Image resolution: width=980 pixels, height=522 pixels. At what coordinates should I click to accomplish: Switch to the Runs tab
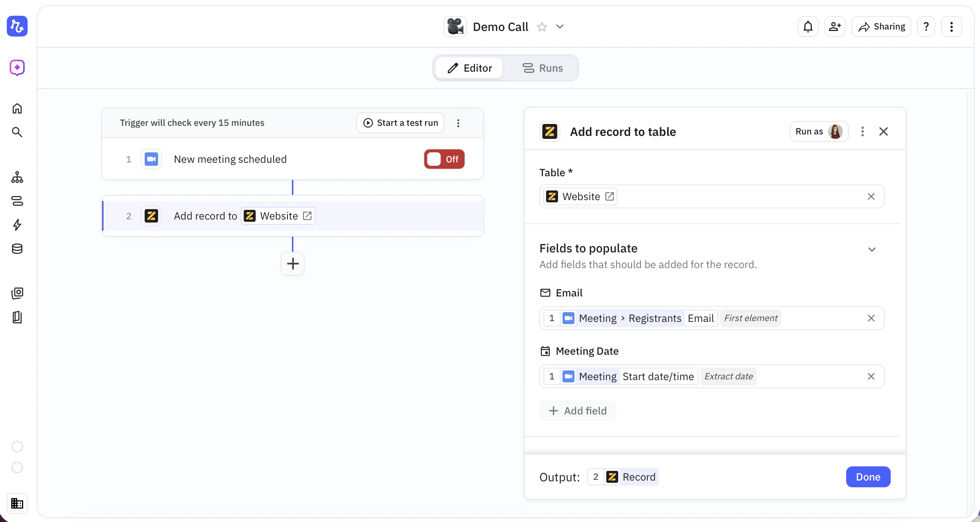(x=542, y=68)
